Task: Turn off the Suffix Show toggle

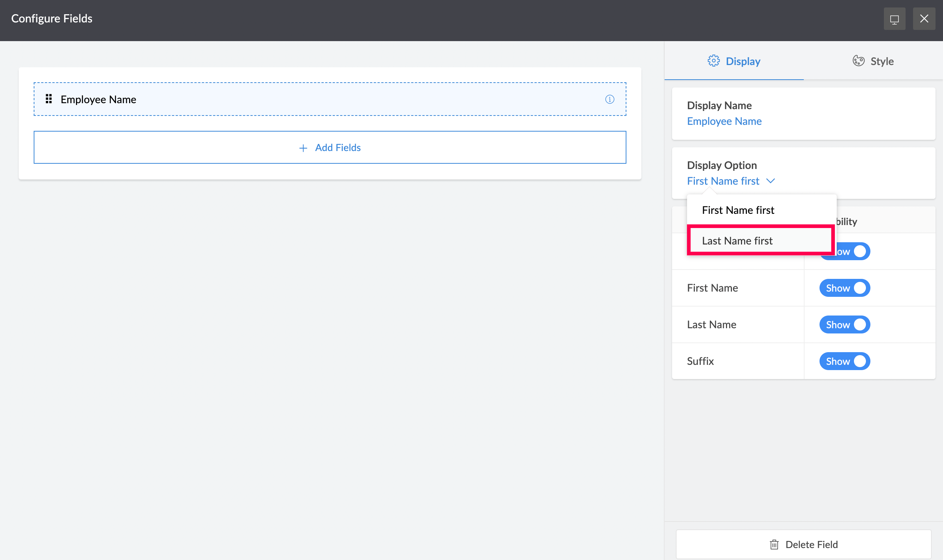Action: [x=845, y=361]
